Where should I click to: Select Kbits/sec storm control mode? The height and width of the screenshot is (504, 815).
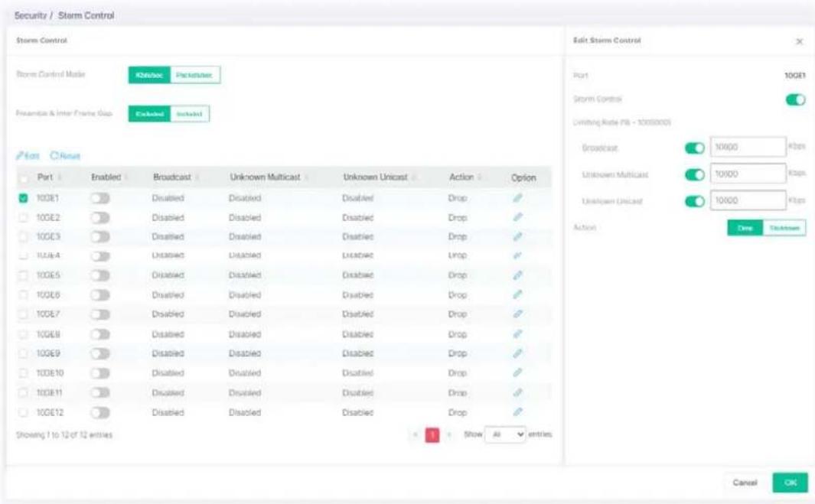pyautogui.click(x=149, y=75)
